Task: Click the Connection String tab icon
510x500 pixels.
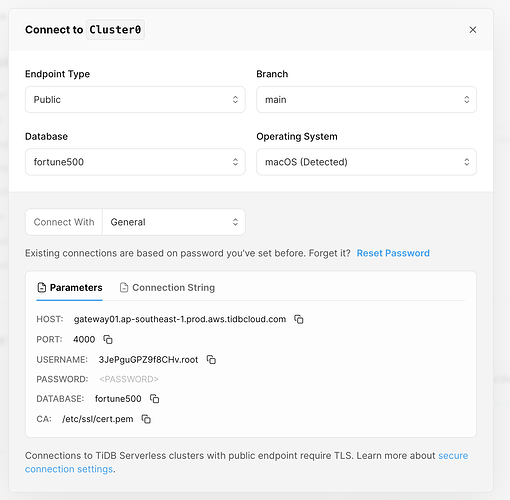Action: click(124, 287)
